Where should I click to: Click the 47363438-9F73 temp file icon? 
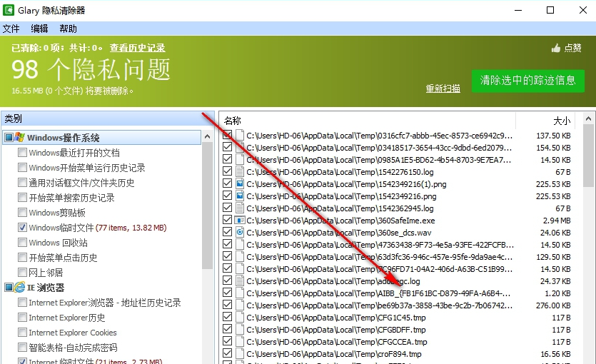point(239,245)
